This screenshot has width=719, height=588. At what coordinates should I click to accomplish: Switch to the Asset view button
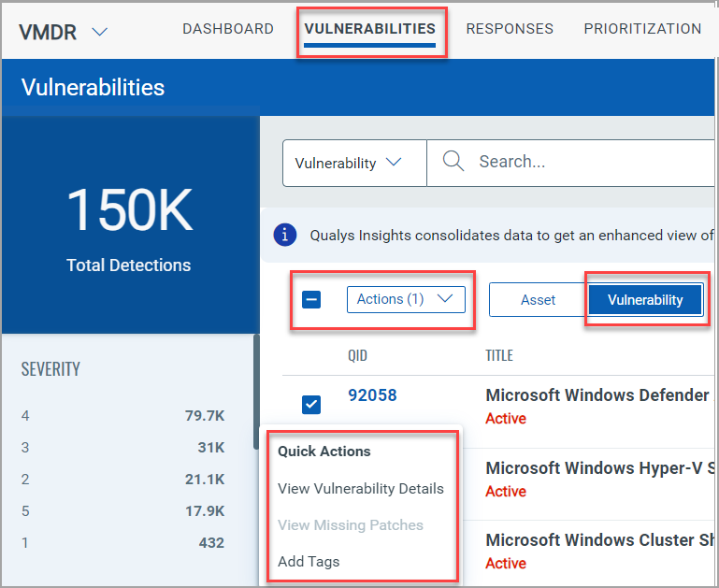[x=538, y=300]
